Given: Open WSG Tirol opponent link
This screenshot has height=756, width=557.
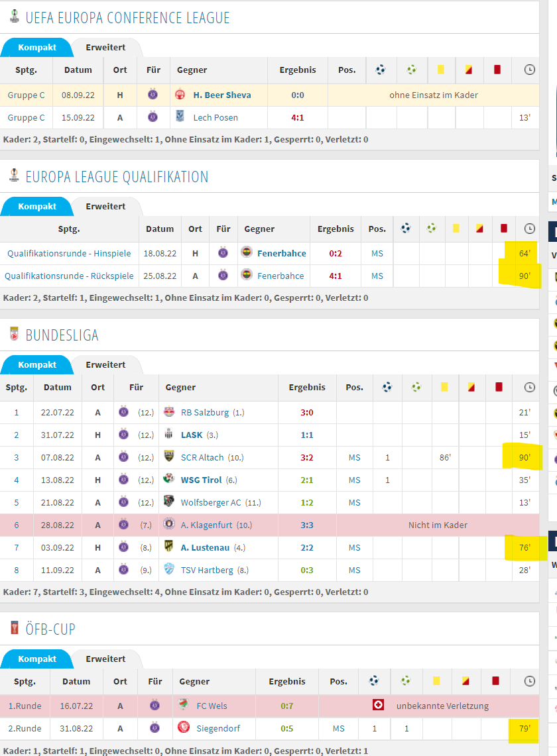Looking at the screenshot, I should 202,480.
